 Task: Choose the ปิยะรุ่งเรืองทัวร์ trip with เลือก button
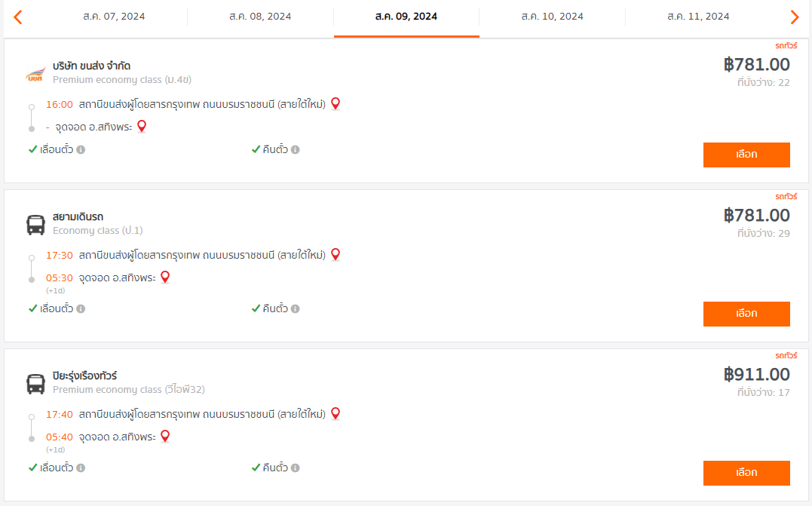tap(746, 473)
